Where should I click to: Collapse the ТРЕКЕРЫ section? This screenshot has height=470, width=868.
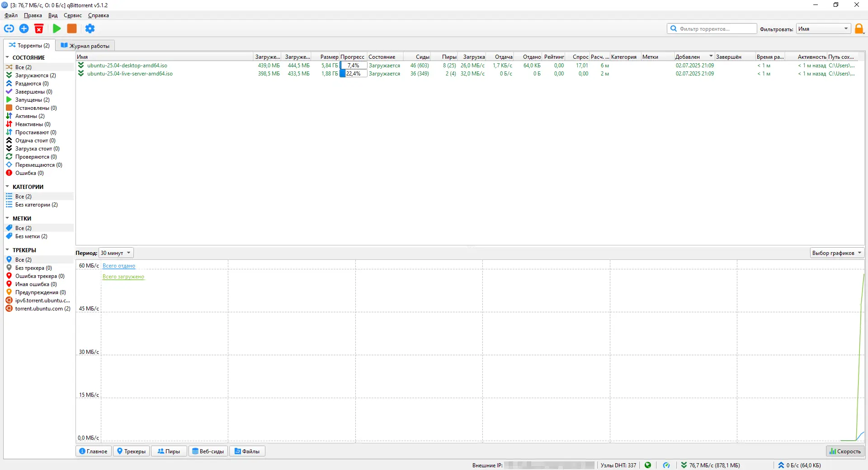tap(7, 250)
